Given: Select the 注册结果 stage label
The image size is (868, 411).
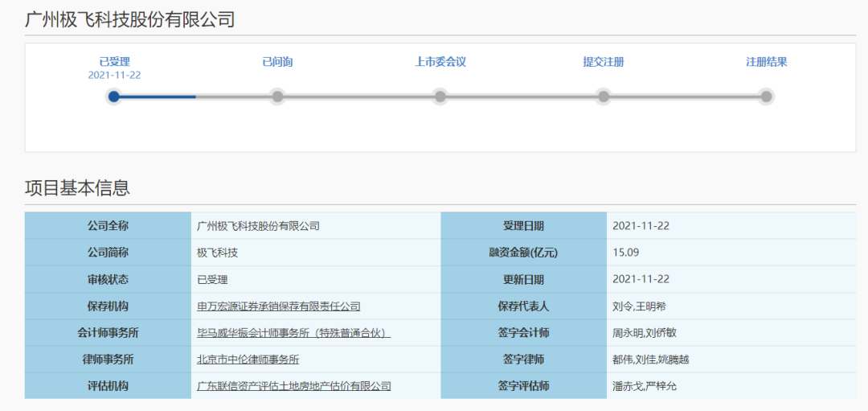Looking at the screenshot, I should pos(766,62).
